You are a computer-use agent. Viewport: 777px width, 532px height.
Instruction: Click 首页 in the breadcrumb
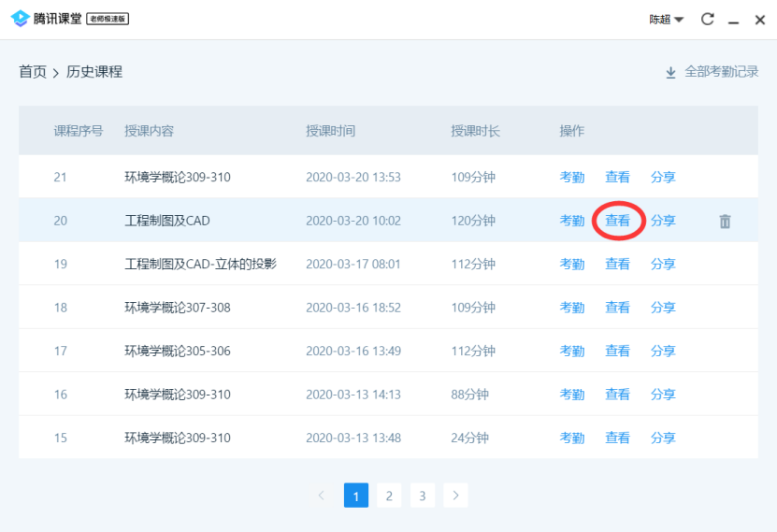coord(33,72)
